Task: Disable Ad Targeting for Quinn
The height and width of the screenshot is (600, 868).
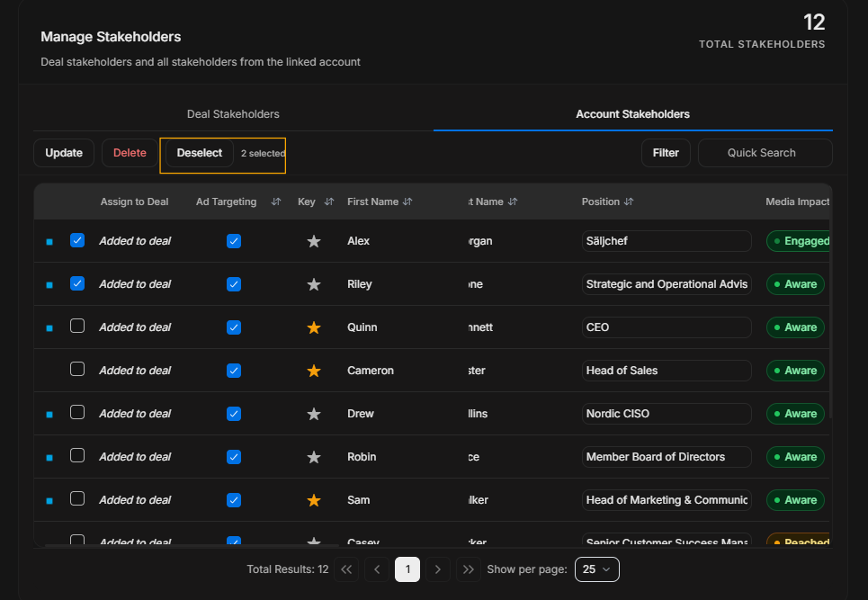Action: [x=234, y=327]
